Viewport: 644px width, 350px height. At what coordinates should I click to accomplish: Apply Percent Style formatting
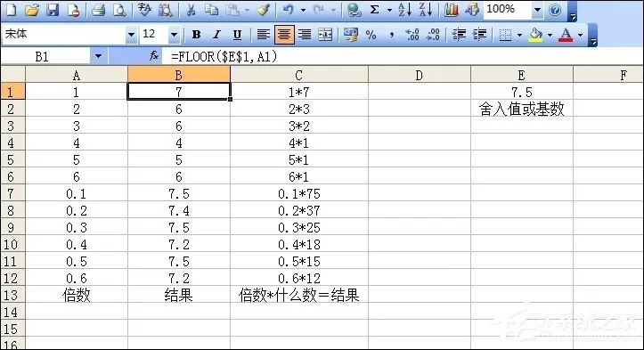click(x=371, y=35)
